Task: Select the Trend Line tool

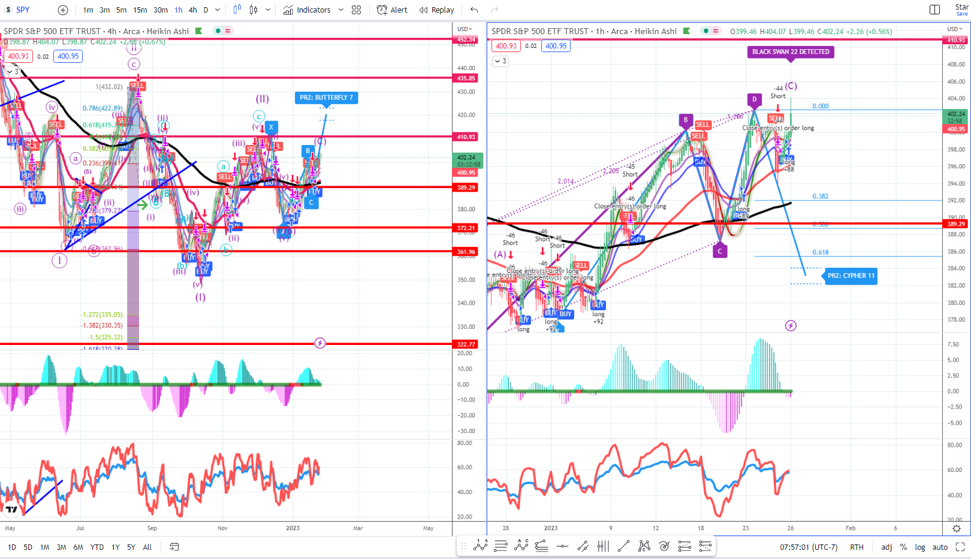Action: click(623, 546)
